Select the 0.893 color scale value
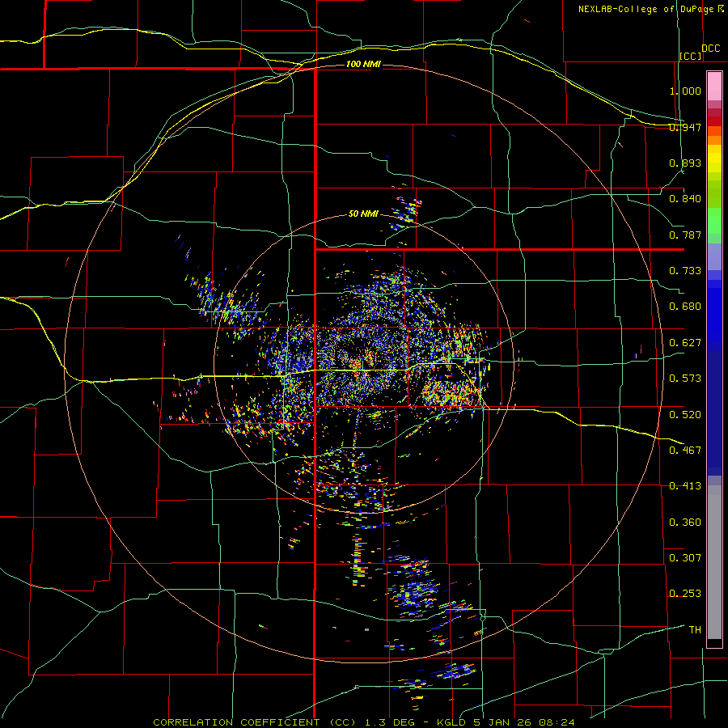 click(685, 163)
